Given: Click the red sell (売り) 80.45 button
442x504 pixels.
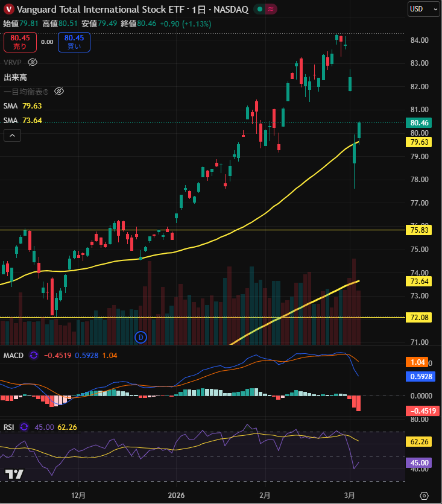Looking at the screenshot, I should click(20, 42).
